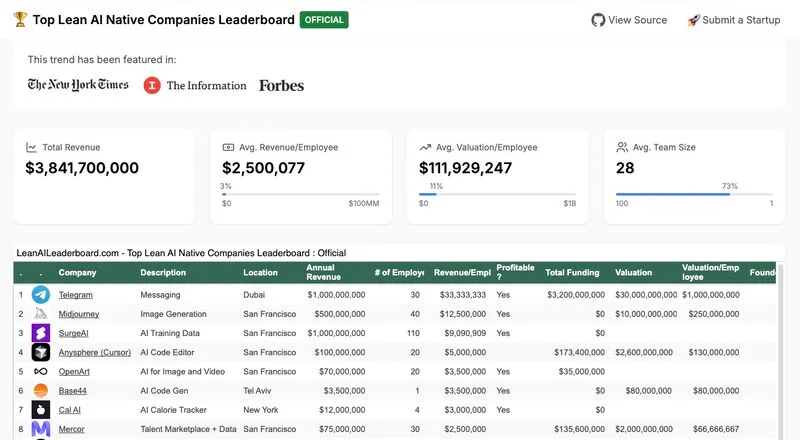Click the 'Dubai' location cell

click(x=254, y=295)
